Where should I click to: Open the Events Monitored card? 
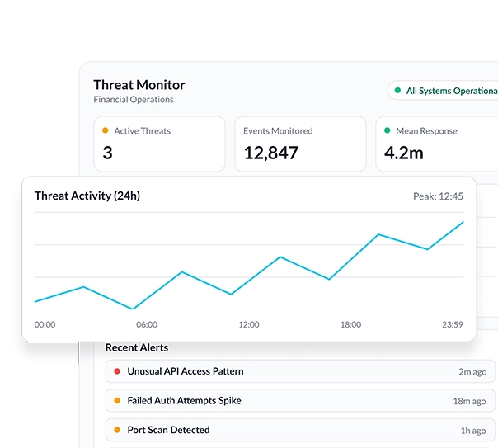click(300, 144)
